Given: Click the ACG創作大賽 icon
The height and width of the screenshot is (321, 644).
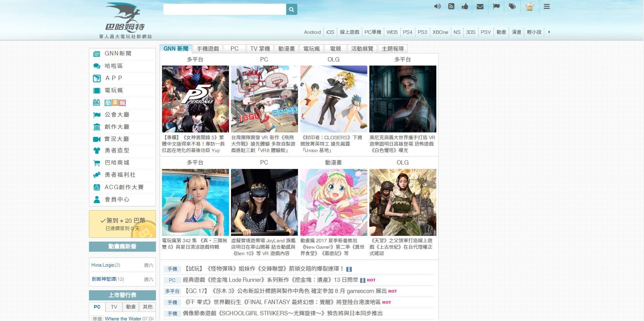Looking at the screenshot, I should click(x=97, y=187).
